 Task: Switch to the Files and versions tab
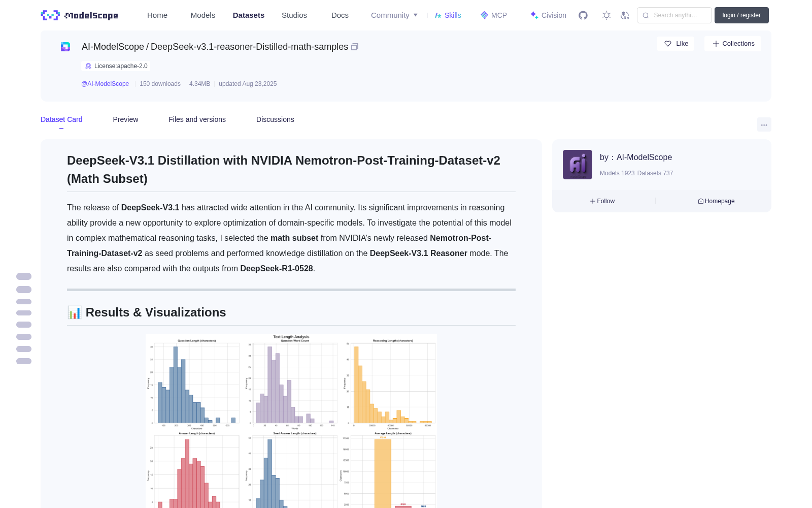coord(197,119)
